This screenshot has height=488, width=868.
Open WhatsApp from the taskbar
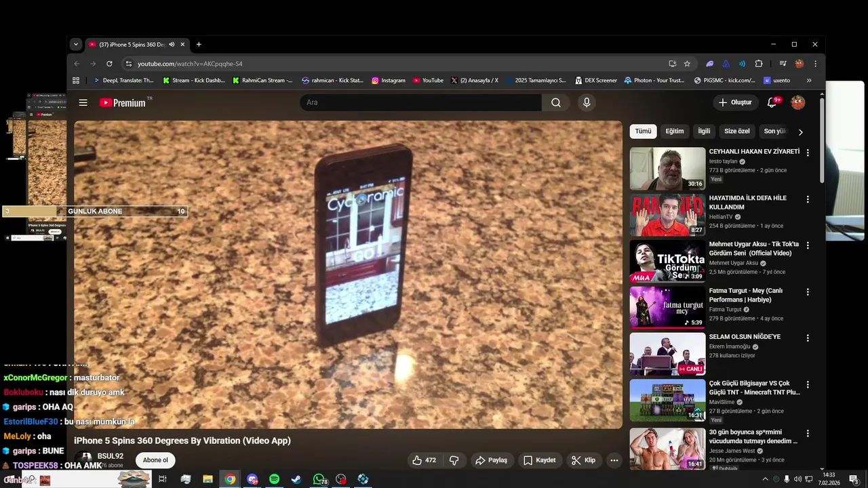[x=319, y=479]
